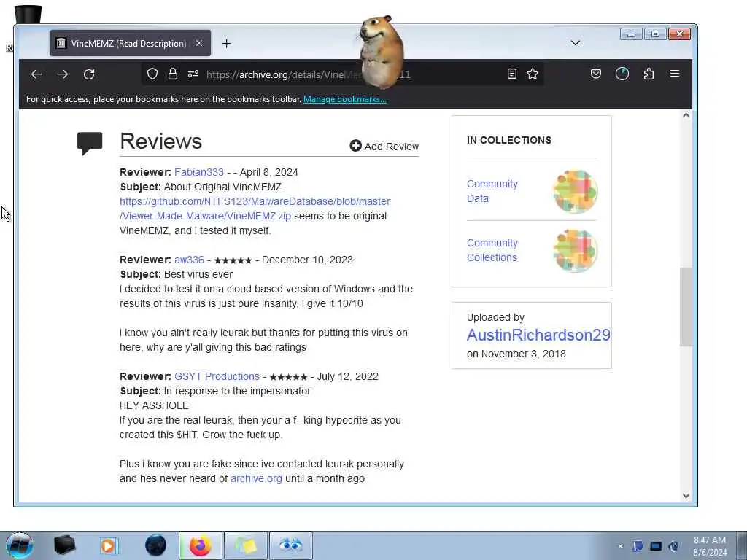The image size is (747, 560).
Task: Click the padlock site security icon
Action: click(x=172, y=74)
